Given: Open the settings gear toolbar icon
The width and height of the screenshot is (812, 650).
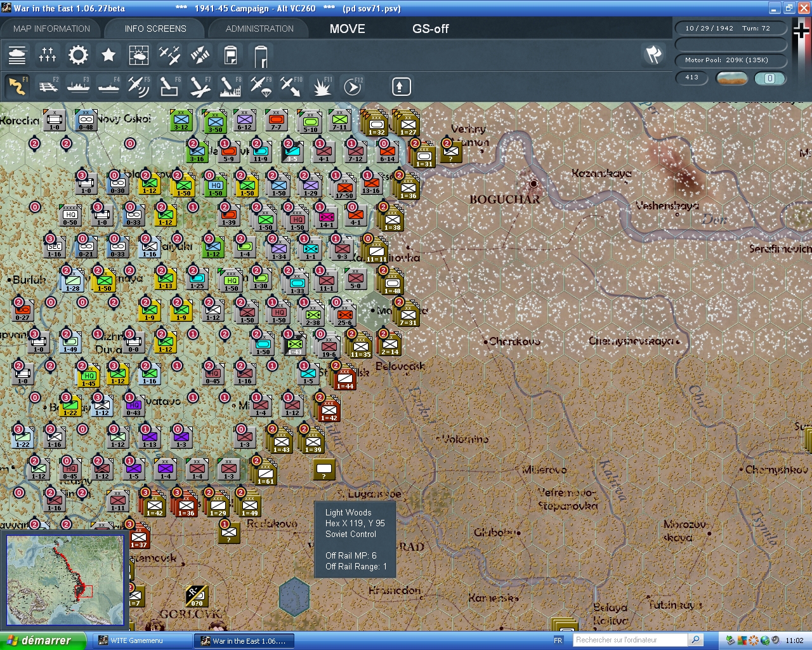Looking at the screenshot, I should click(x=77, y=55).
